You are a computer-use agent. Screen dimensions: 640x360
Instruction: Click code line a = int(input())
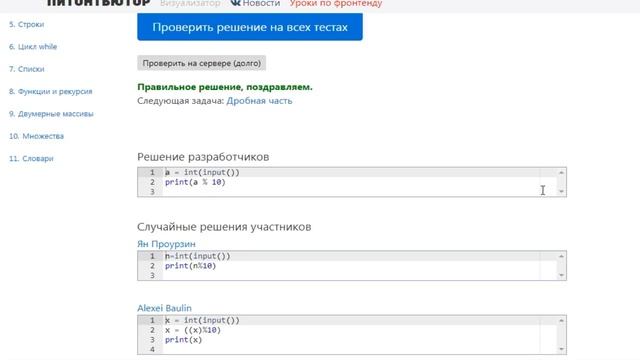[202, 172]
